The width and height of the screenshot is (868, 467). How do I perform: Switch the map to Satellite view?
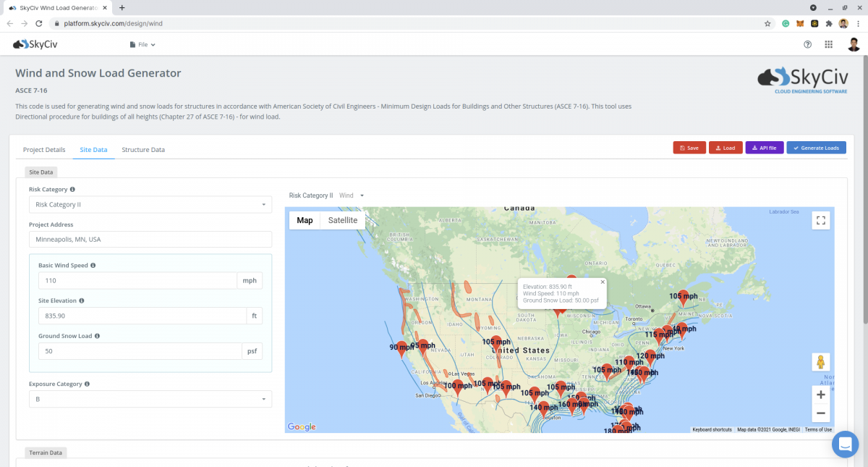pyautogui.click(x=341, y=220)
